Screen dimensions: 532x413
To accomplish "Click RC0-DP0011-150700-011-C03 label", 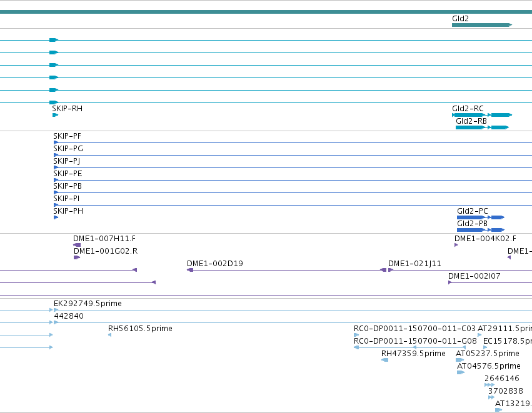I will click(x=414, y=329).
